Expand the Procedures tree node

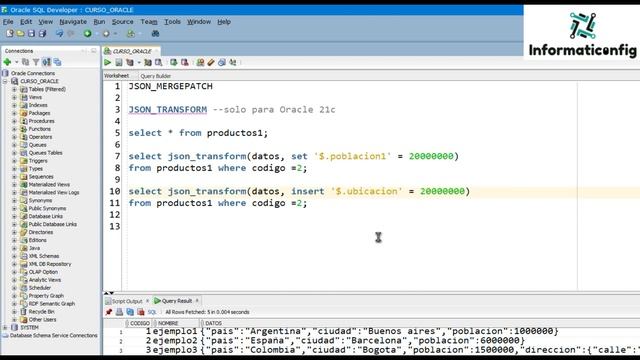[14, 121]
